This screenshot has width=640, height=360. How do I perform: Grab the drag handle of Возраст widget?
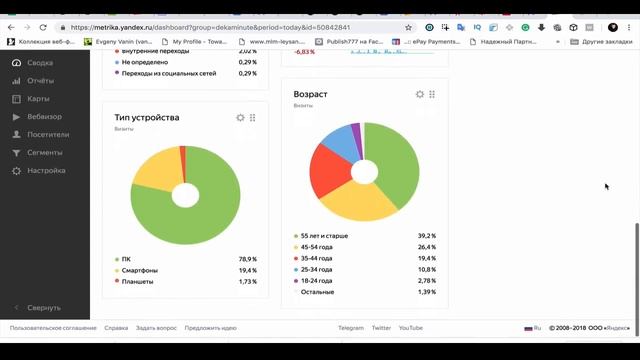coord(432,94)
